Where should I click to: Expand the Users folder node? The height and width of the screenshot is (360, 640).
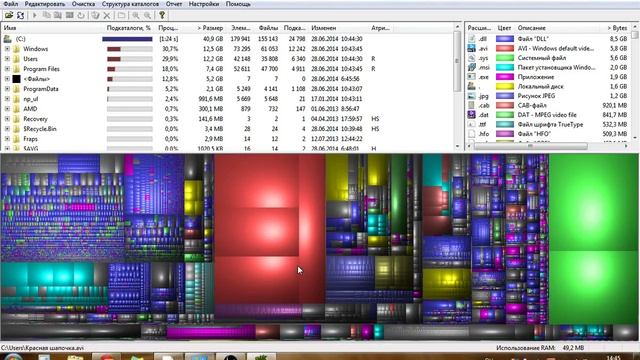coord(7,59)
